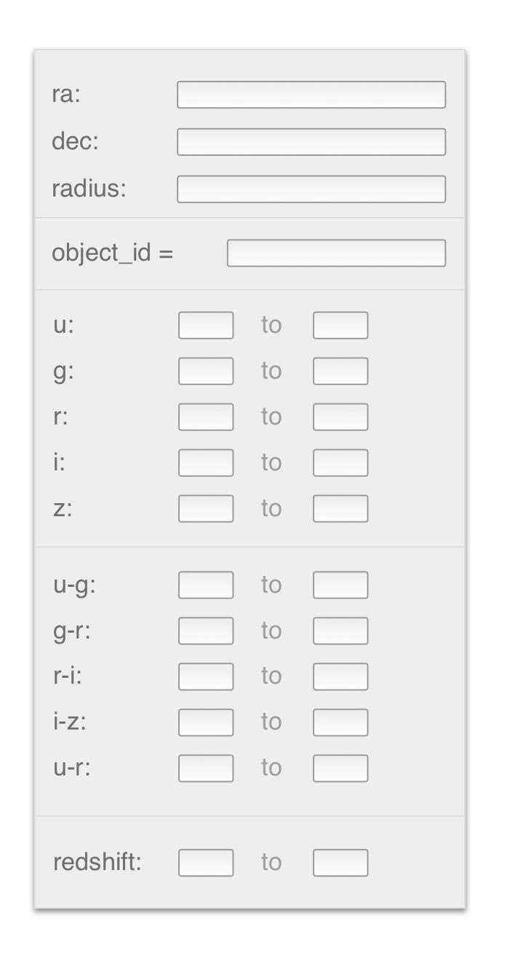Click the i minimum value field
Screen dimensions: 518x980
206,463
